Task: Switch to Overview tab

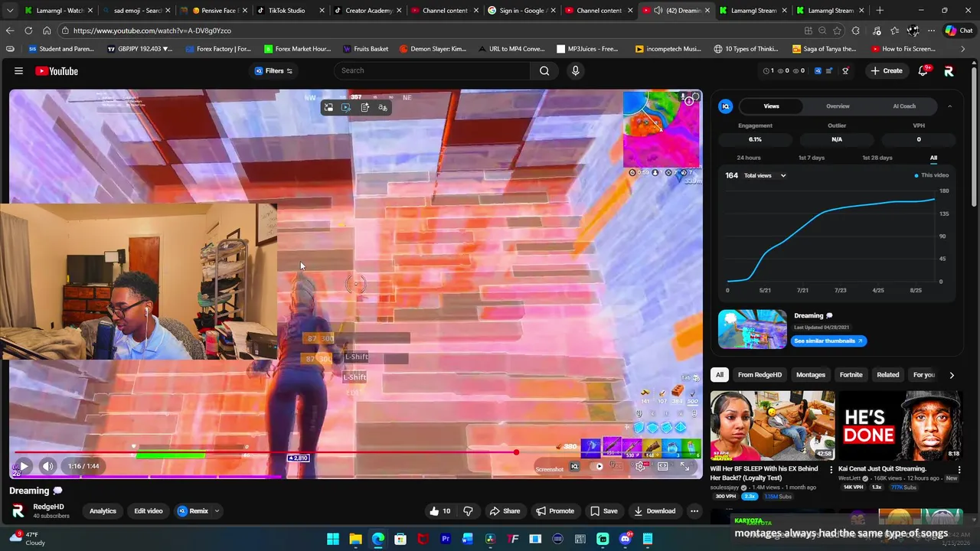Action: 838,106
